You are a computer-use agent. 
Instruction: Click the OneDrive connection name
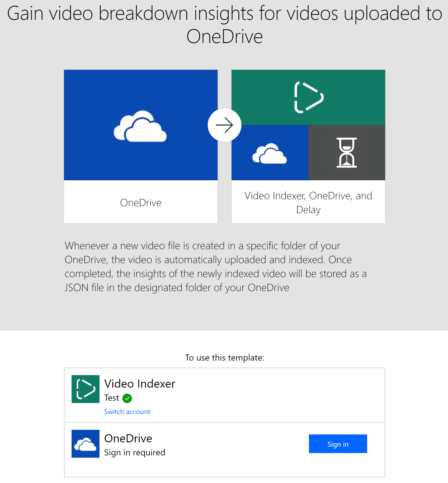128,439
